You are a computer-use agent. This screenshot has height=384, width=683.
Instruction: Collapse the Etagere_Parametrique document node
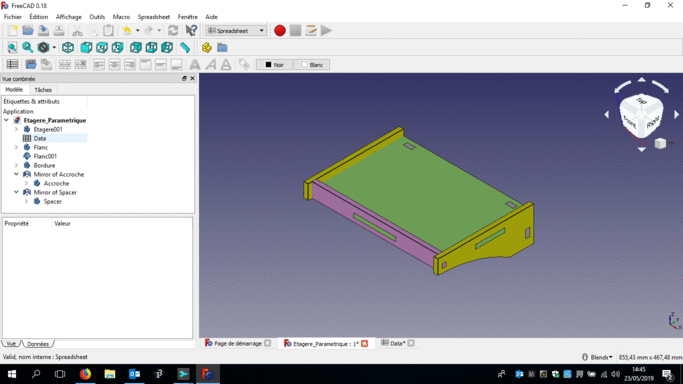coord(7,120)
